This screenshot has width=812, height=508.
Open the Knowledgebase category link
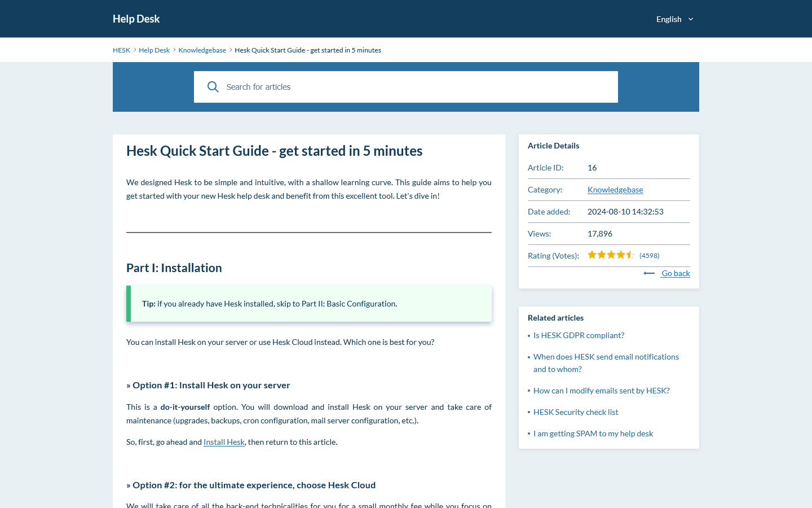point(615,190)
